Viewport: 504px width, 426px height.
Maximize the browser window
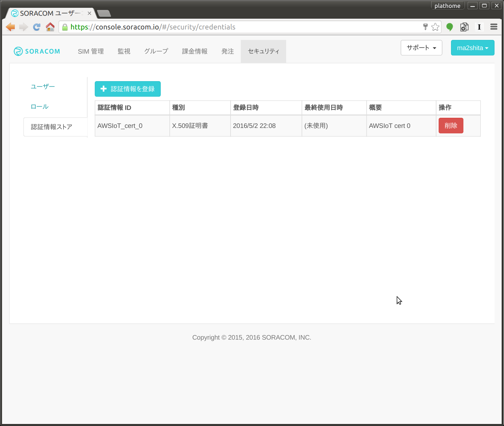(484, 6)
